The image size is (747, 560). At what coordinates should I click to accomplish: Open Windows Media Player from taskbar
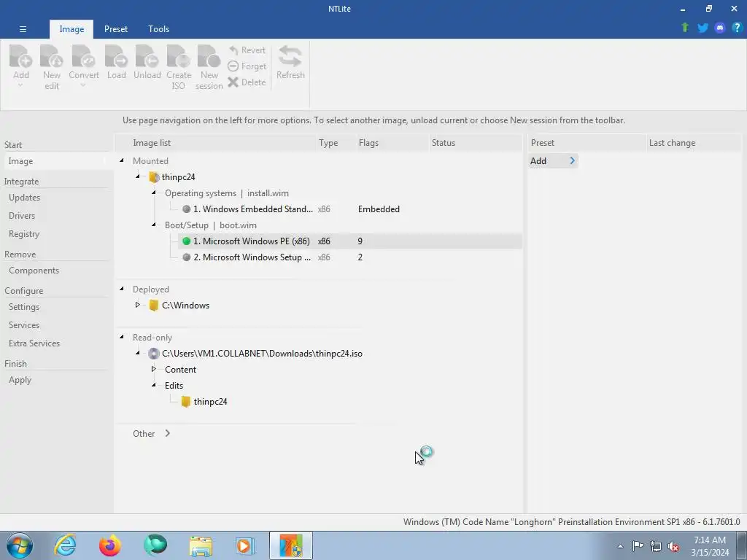coord(245,545)
